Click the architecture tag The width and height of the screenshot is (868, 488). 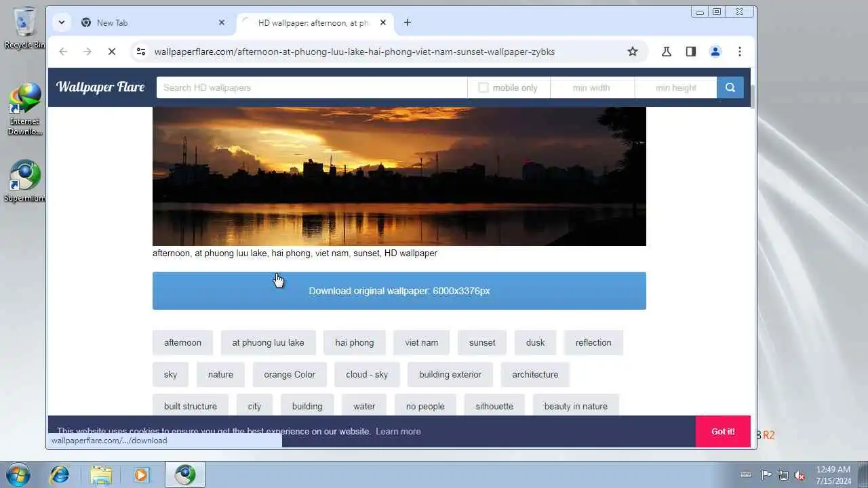click(535, 374)
